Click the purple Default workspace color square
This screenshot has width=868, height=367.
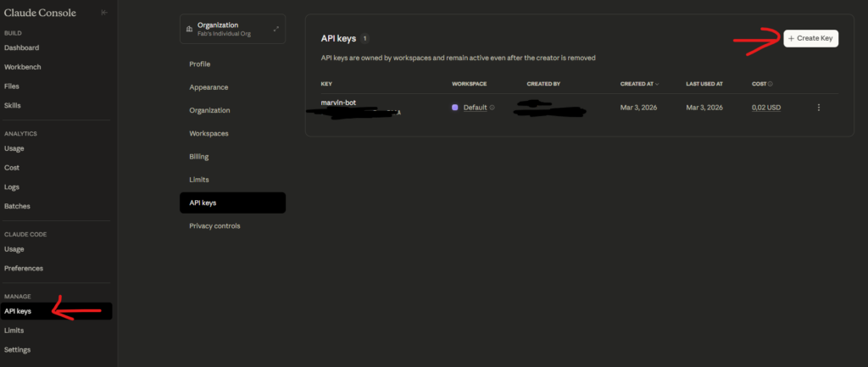455,108
